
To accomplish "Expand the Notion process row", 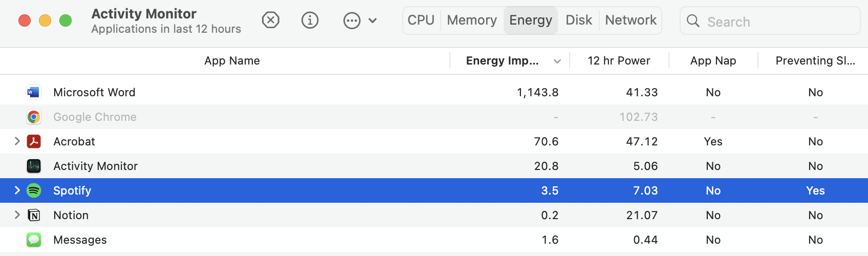I will 17,215.
